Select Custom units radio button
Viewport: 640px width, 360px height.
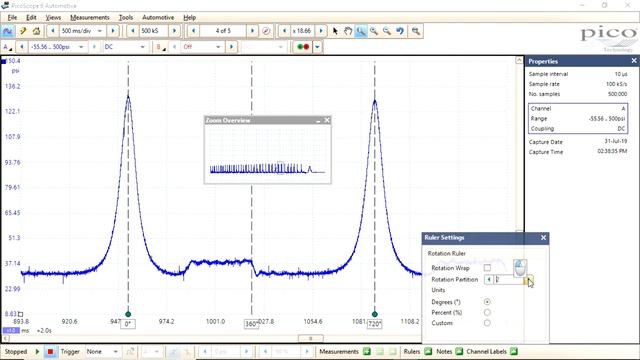pos(487,323)
